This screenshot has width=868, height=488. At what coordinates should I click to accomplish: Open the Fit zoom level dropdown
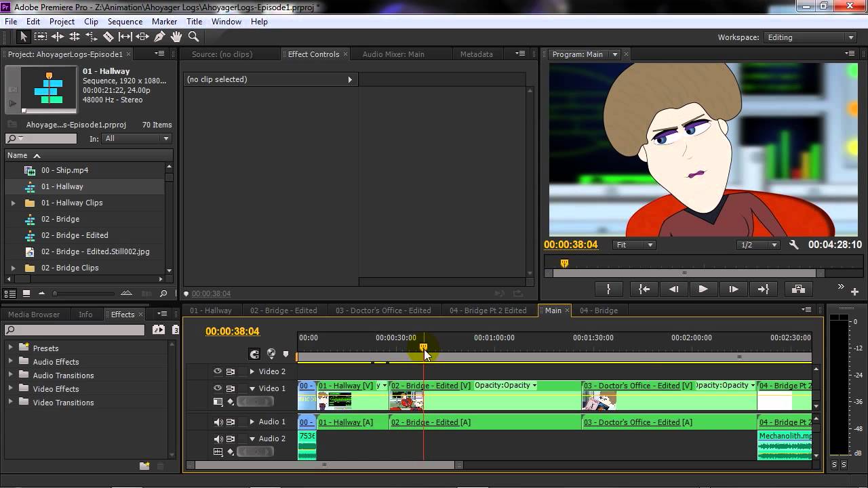click(635, 245)
